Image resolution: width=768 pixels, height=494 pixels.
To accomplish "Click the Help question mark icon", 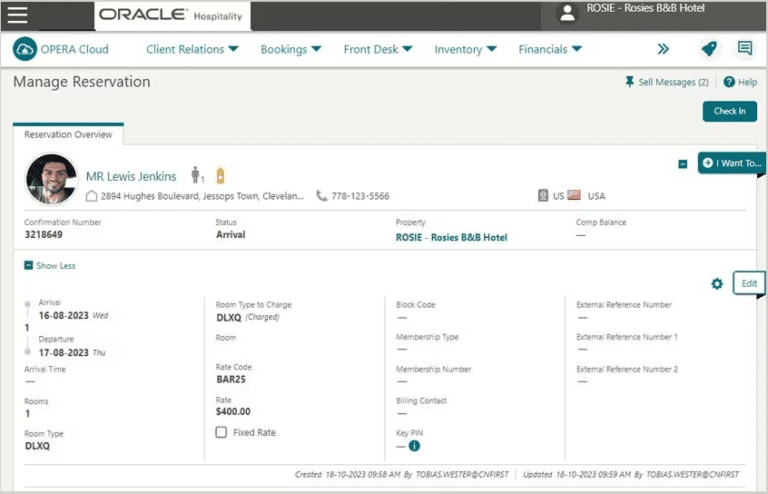I will click(729, 82).
